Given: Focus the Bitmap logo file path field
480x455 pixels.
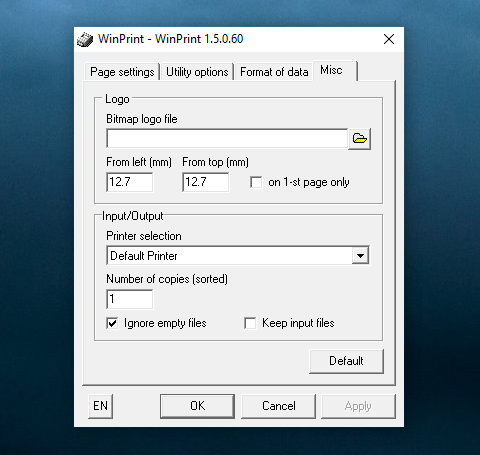Looking at the screenshot, I should click(x=227, y=139).
